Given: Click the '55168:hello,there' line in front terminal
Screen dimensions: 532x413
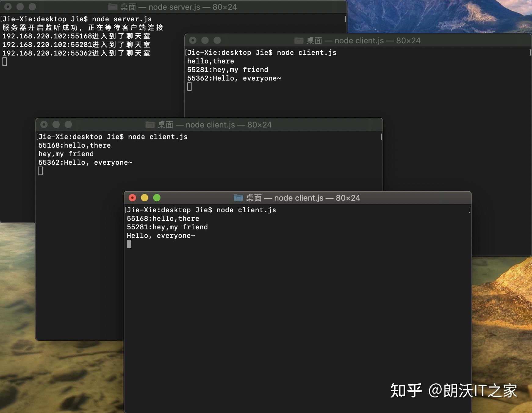Looking at the screenshot, I should (x=163, y=218).
